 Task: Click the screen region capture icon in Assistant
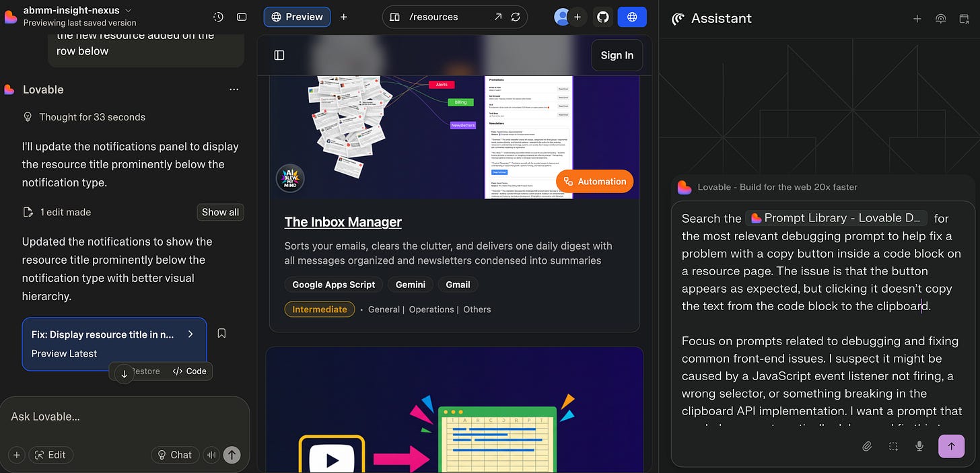[x=893, y=446]
